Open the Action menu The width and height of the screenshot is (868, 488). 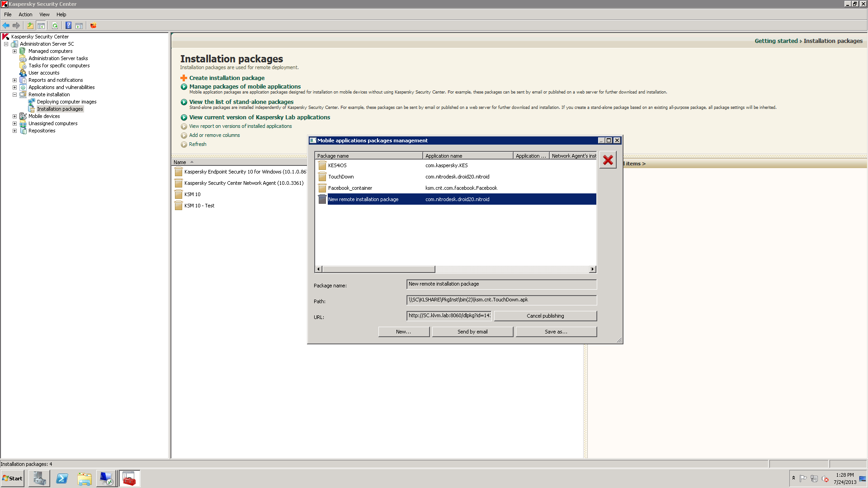25,14
